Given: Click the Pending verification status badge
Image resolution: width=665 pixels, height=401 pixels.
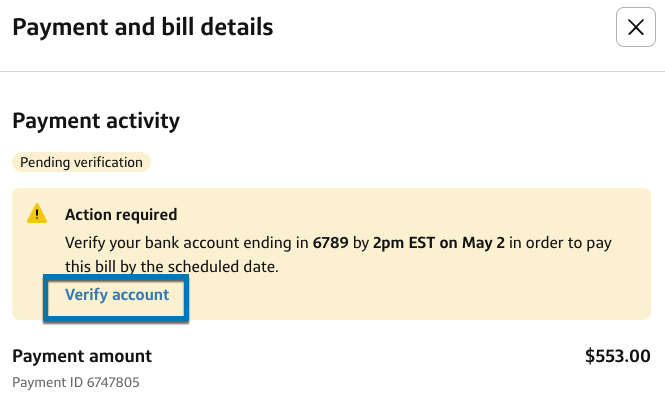Looking at the screenshot, I should 81,162.
